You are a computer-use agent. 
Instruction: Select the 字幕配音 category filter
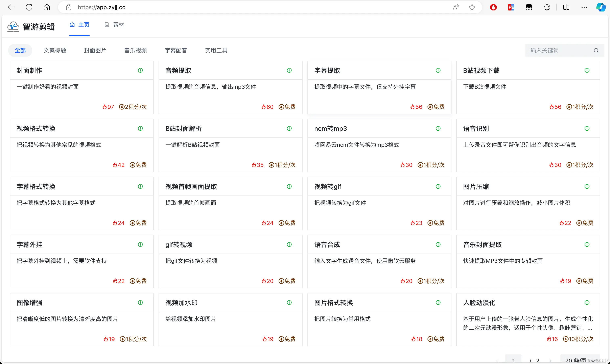pos(176,51)
